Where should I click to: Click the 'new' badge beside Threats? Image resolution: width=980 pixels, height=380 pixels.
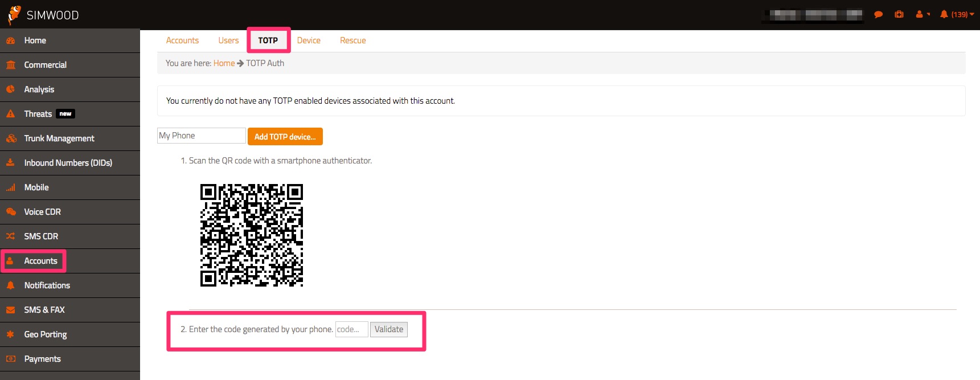[x=65, y=114]
